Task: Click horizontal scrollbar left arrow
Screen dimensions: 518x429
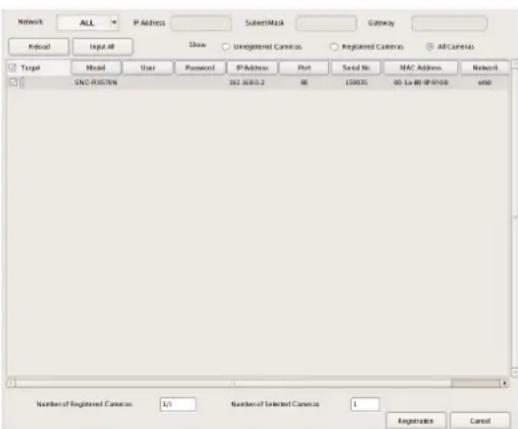Action: (11, 383)
